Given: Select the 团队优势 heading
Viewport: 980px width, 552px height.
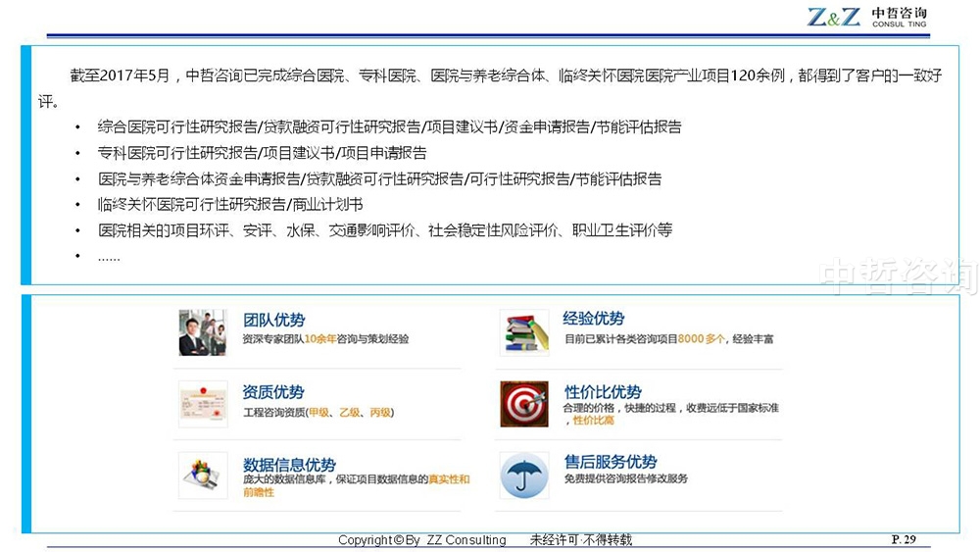Looking at the screenshot, I should pos(273,320).
